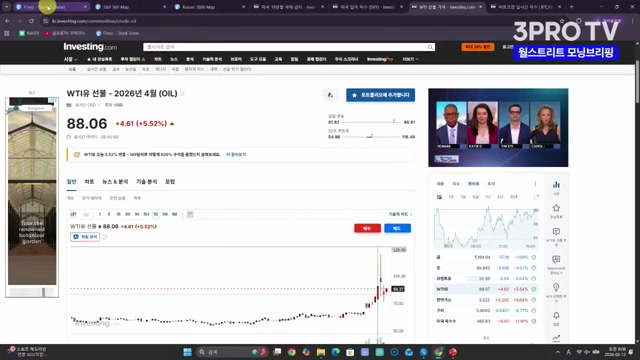The image size is (640, 360).
Task: Select the 30-minute chart interval
Action: pos(127,214)
